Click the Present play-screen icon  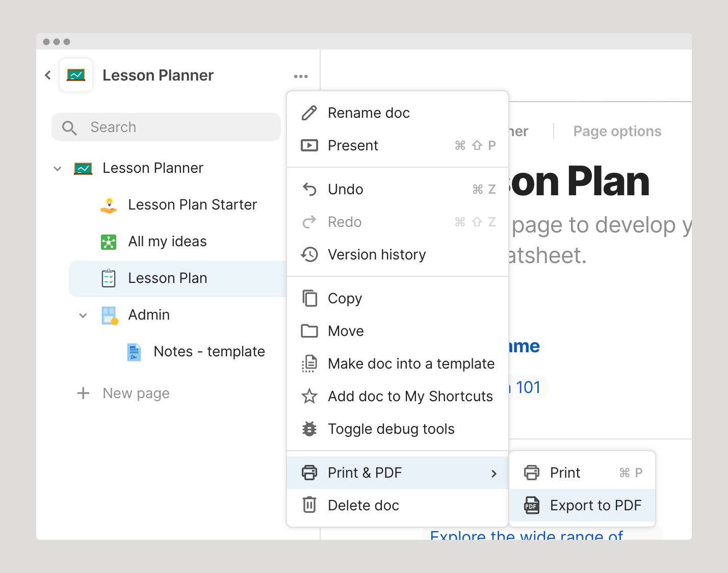[309, 145]
